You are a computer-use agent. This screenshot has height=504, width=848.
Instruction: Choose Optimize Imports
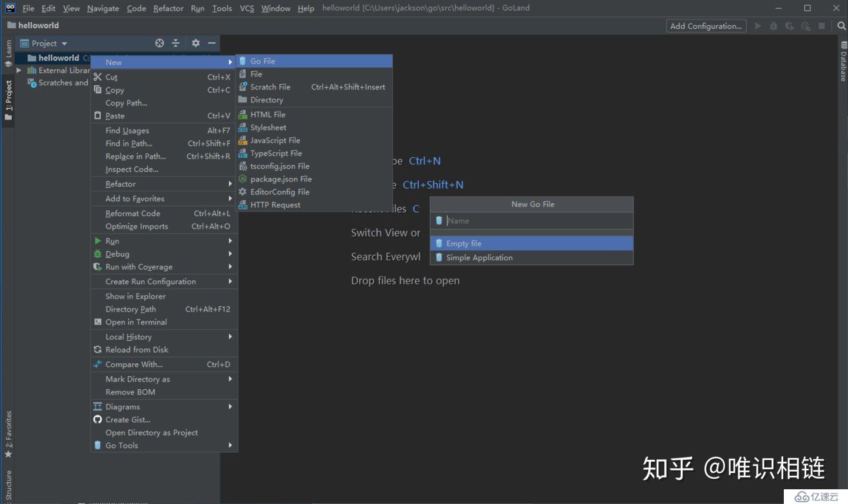[x=164, y=226]
